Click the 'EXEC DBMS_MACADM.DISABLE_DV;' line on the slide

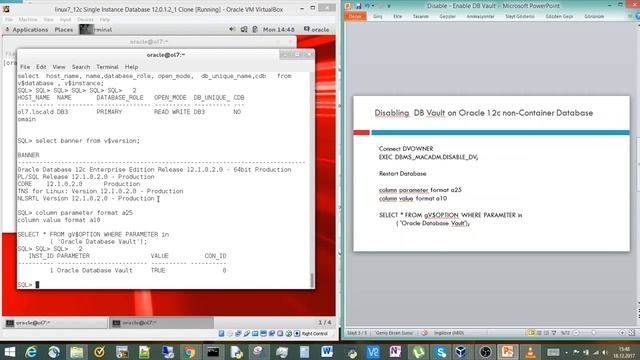point(428,157)
